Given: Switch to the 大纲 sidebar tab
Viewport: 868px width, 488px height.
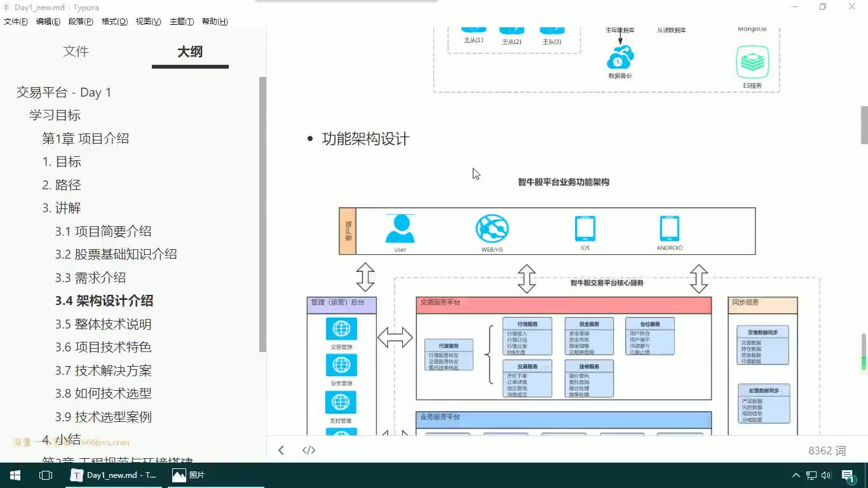Looking at the screenshot, I should 190,51.
